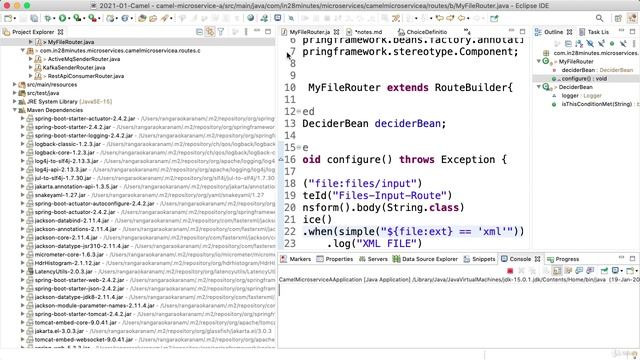
Task: Click the override marker on line 16
Action: point(281,160)
